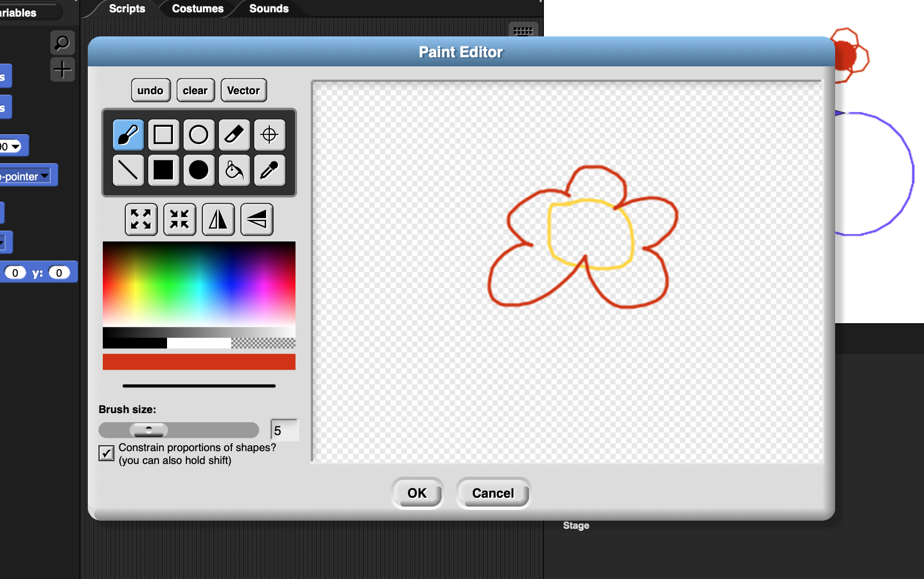Pick the paint bucket fill tool
The width and height of the screenshot is (924, 579).
[234, 170]
